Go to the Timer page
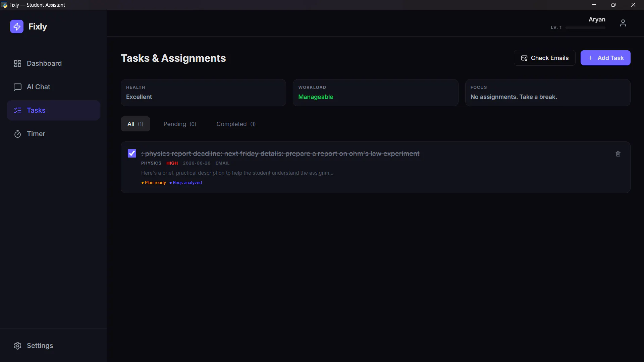 pos(54,134)
